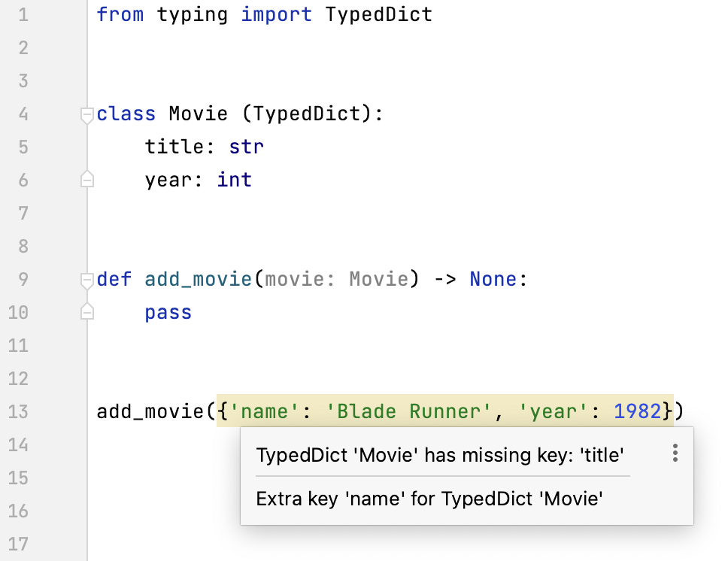Click the Extra key 'name' warning message

(429, 499)
